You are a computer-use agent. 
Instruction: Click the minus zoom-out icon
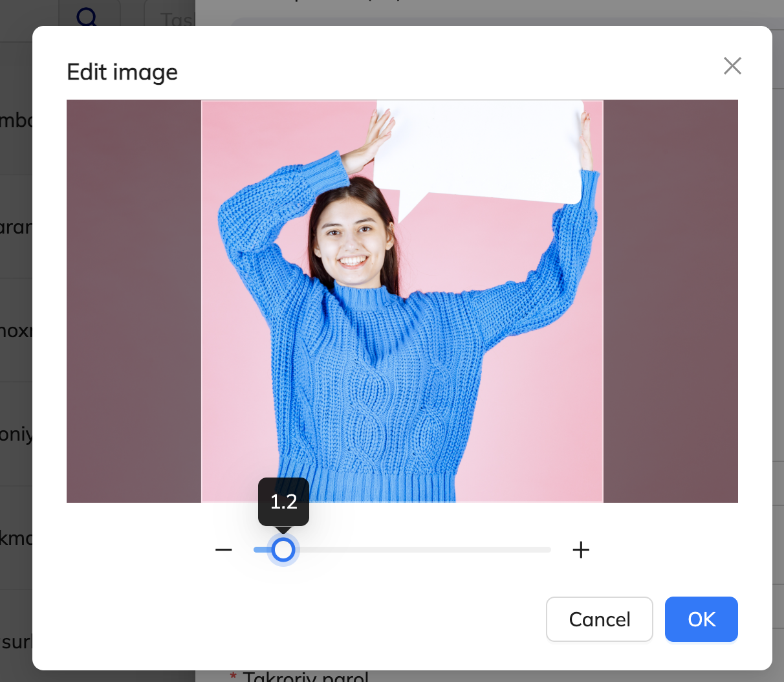pos(224,550)
